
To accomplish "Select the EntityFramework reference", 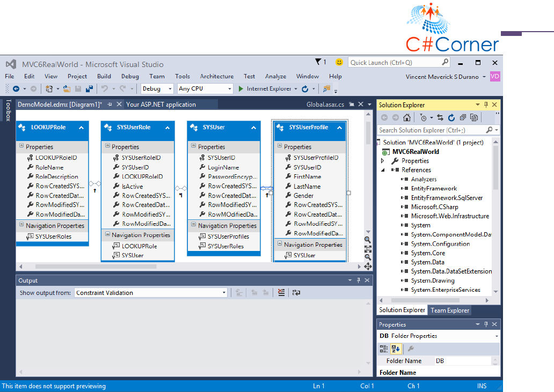I will point(434,188).
